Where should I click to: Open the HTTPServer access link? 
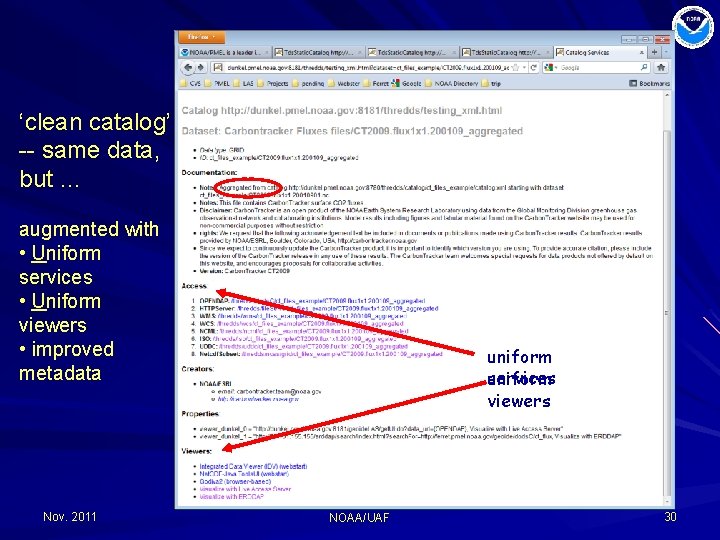point(338,309)
